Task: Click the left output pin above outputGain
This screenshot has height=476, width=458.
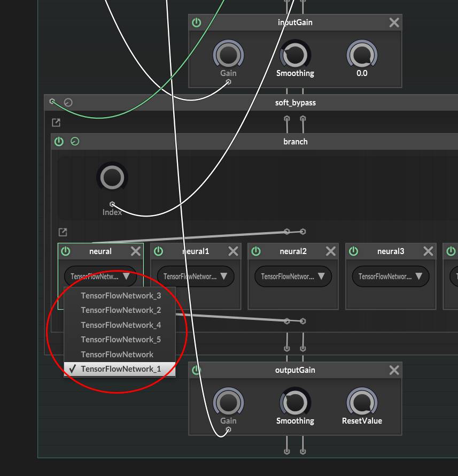Action: coord(287,348)
